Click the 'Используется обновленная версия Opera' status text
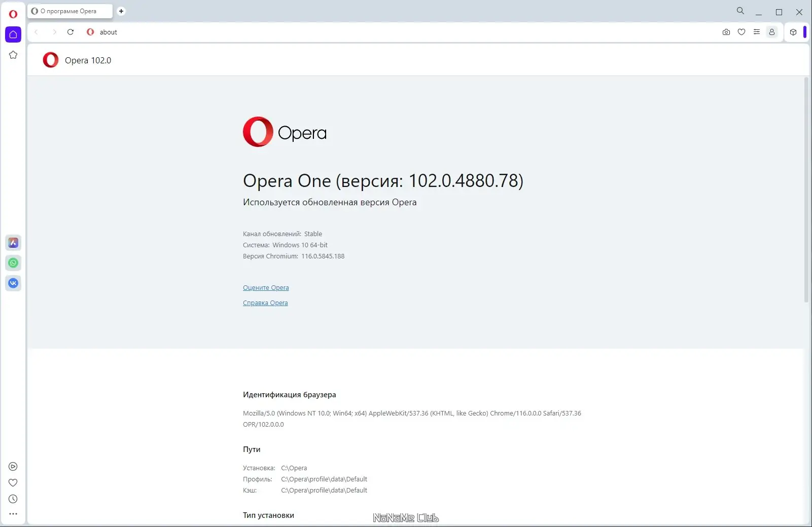 pyautogui.click(x=330, y=202)
